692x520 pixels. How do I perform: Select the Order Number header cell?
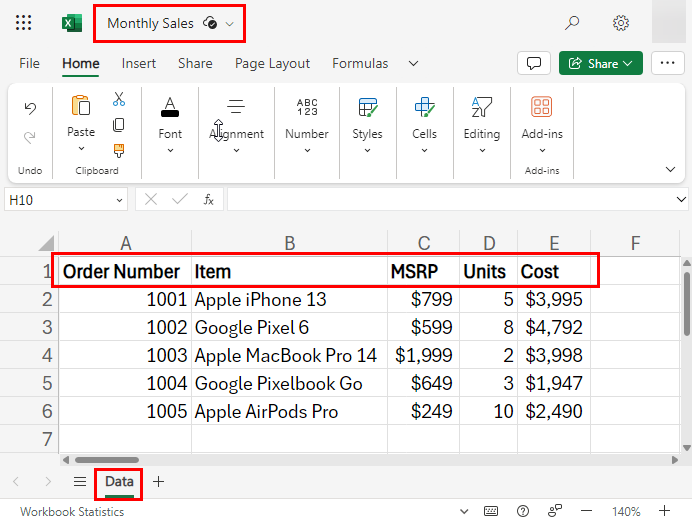click(x=125, y=271)
